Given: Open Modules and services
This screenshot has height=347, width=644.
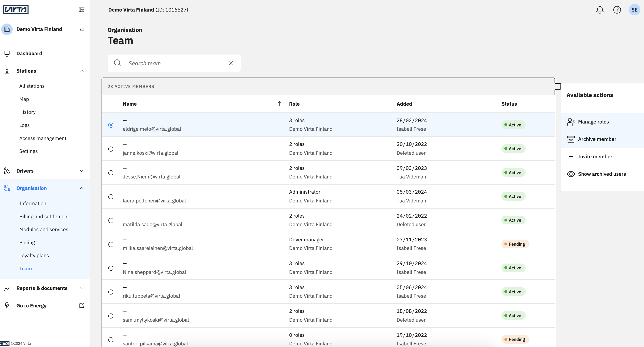Looking at the screenshot, I should click(44, 230).
